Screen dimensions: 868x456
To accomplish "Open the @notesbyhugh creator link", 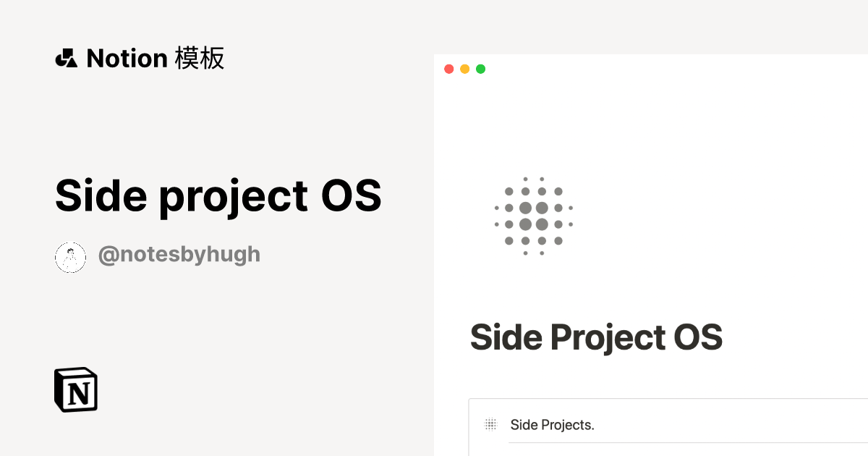I will point(179,255).
